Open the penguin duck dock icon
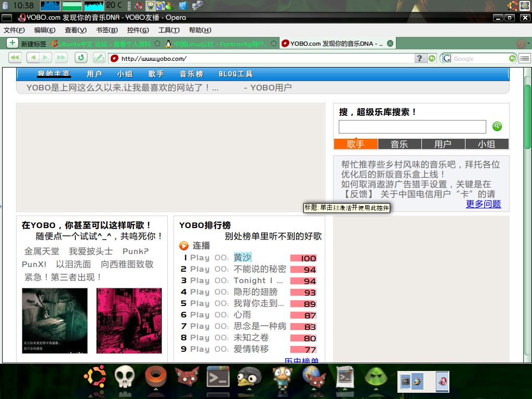The height and width of the screenshot is (399, 532). click(x=249, y=377)
